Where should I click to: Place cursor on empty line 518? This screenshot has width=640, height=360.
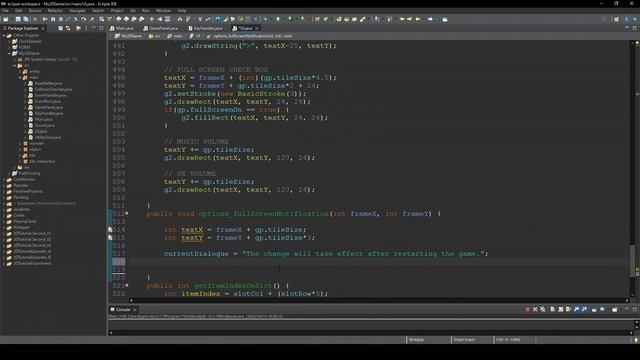click(379, 262)
